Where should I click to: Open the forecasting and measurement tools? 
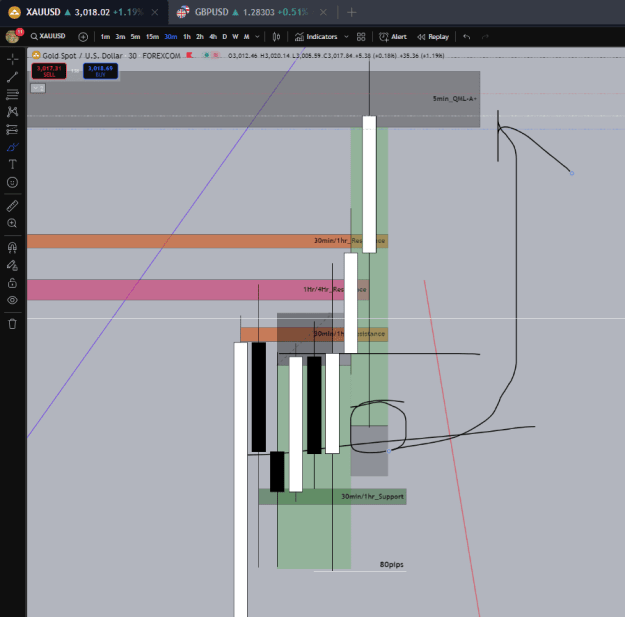coord(12,130)
